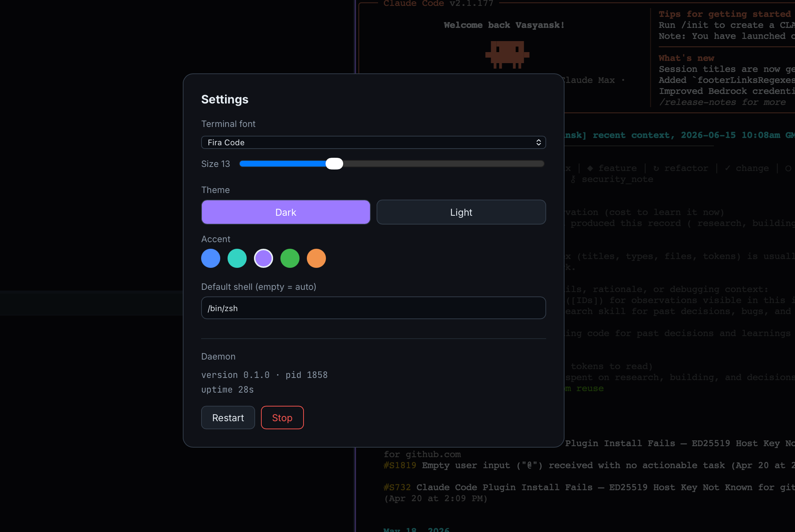The height and width of the screenshot is (532, 795).
Task: Click the Claude pixel mascot in the terminal
Action: 507,55
